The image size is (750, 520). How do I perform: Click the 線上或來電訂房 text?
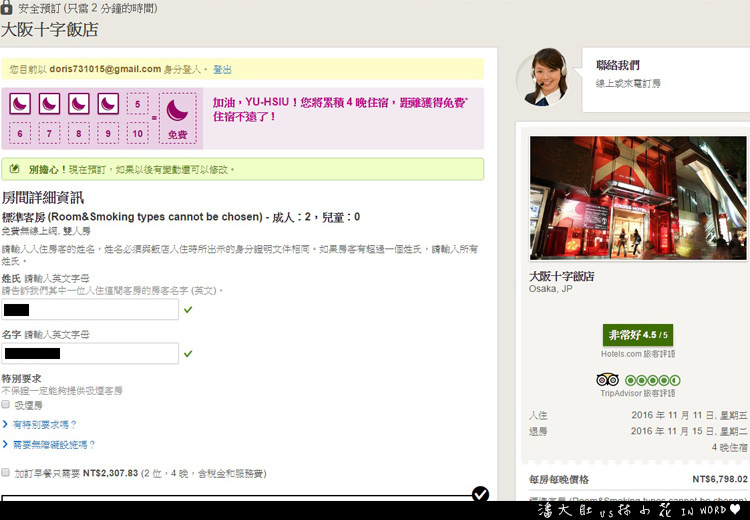pos(628,83)
